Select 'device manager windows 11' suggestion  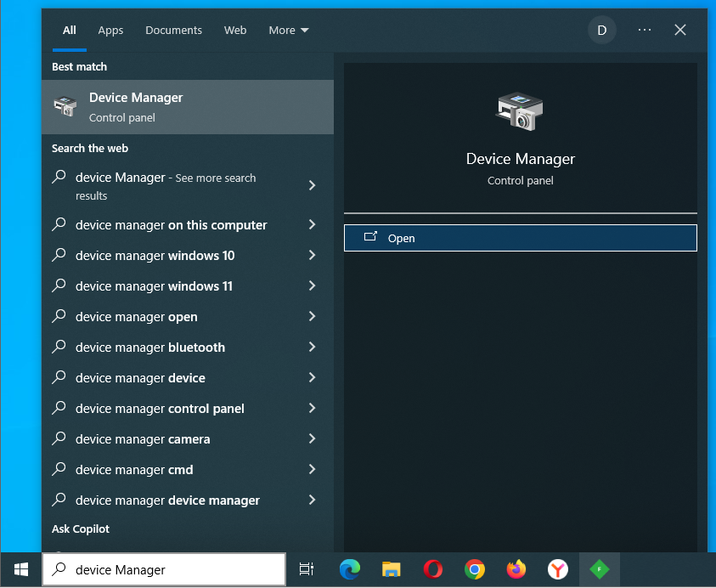(x=187, y=286)
